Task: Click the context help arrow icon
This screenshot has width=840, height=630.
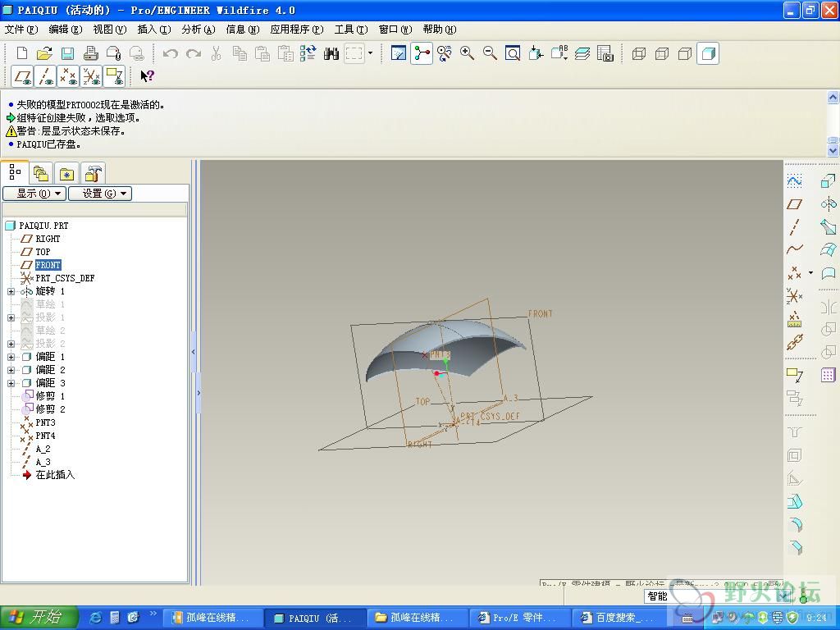Action: [147, 76]
